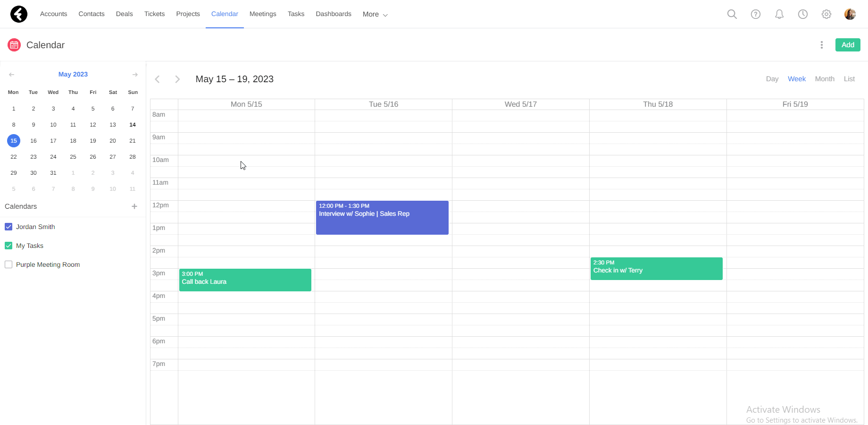Select the Calendar tab
This screenshot has width=868, height=425.
[225, 14]
